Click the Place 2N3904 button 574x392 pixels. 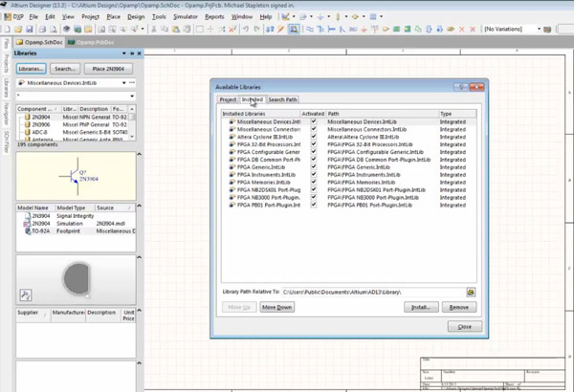point(108,69)
